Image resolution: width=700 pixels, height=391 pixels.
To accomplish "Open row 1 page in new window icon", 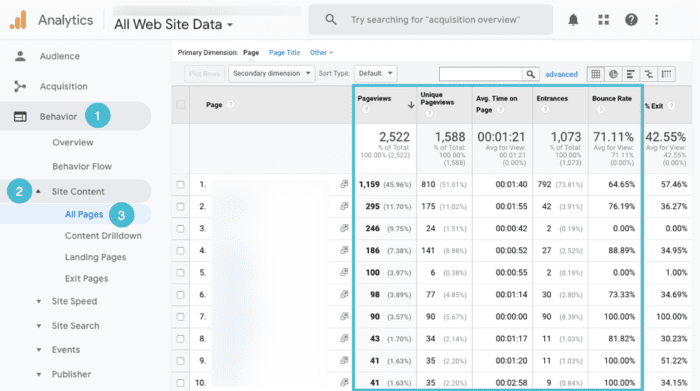I will pos(344,184).
